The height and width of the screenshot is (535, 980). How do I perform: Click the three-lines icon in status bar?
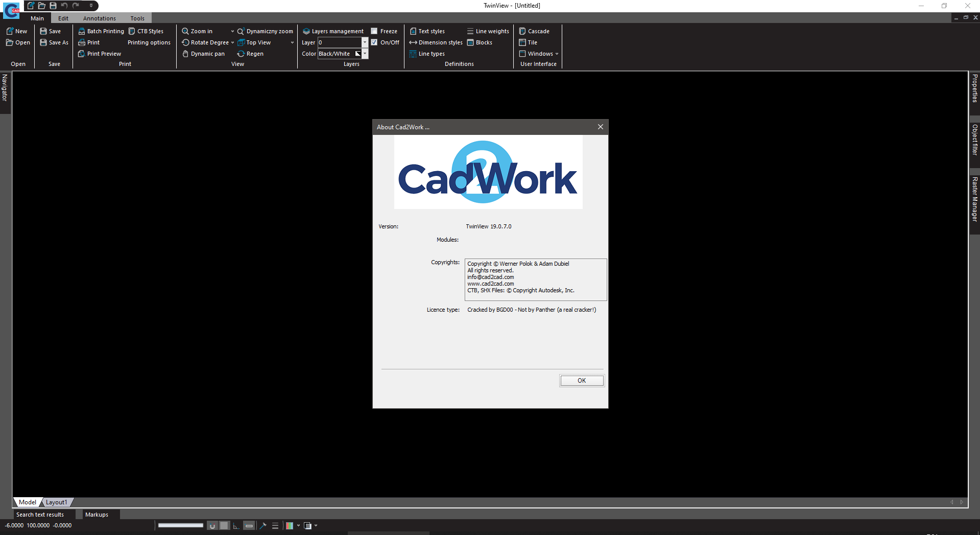(x=275, y=525)
